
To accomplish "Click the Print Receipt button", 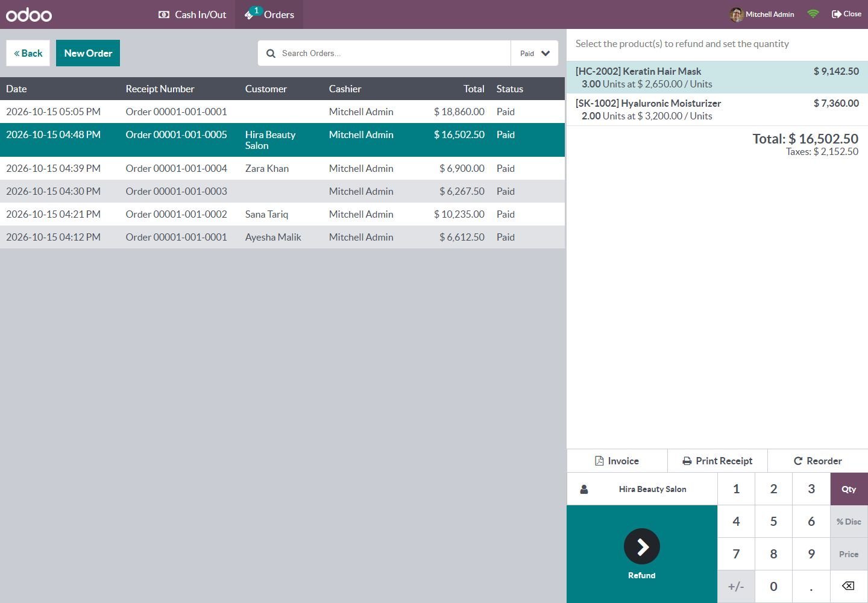I will pos(717,461).
